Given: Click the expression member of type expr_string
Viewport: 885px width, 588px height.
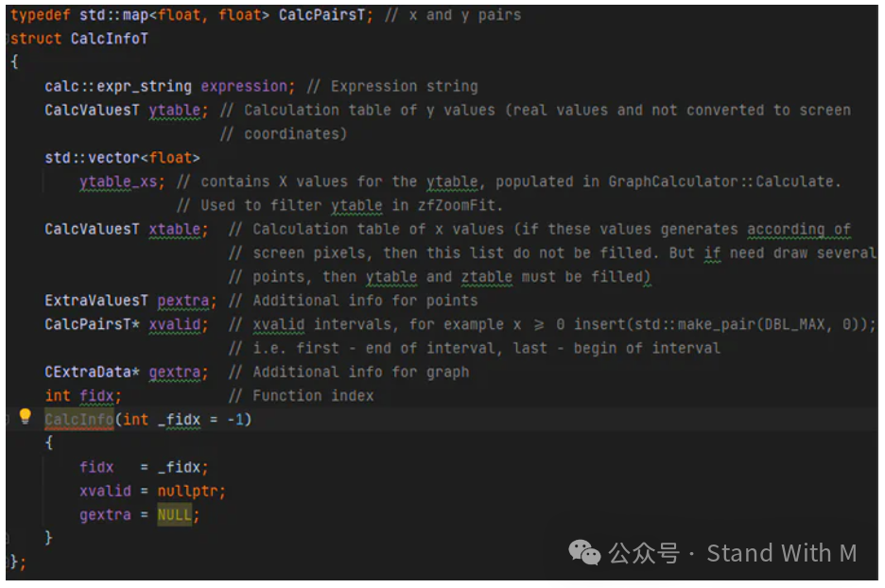Looking at the screenshot, I should (243, 85).
